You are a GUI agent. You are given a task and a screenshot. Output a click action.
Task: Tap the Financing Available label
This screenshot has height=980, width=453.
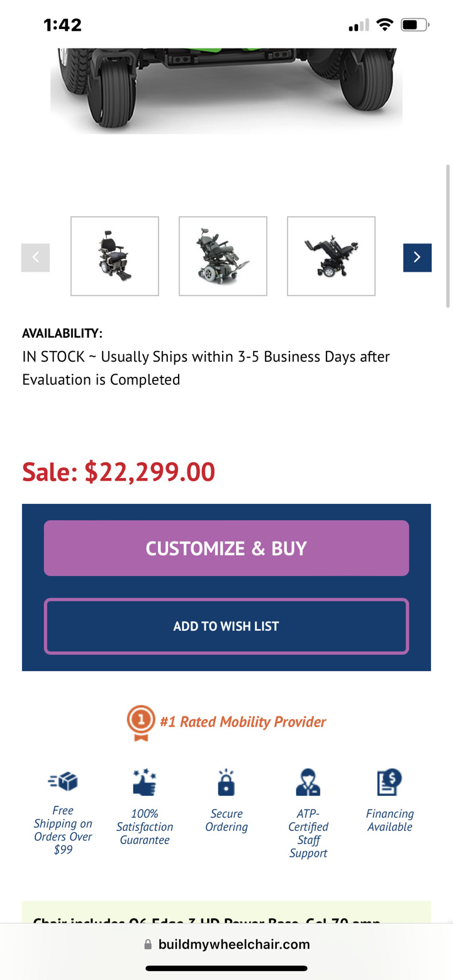point(389,820)
